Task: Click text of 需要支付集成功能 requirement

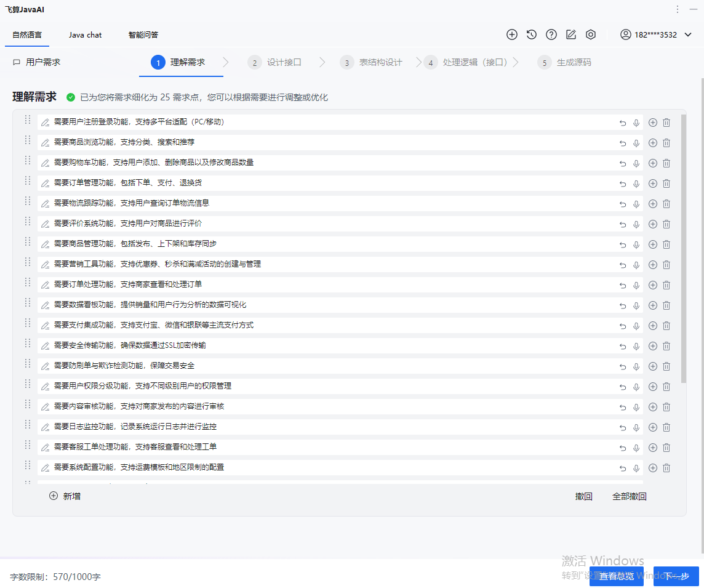Action: [x=154, y=324]
